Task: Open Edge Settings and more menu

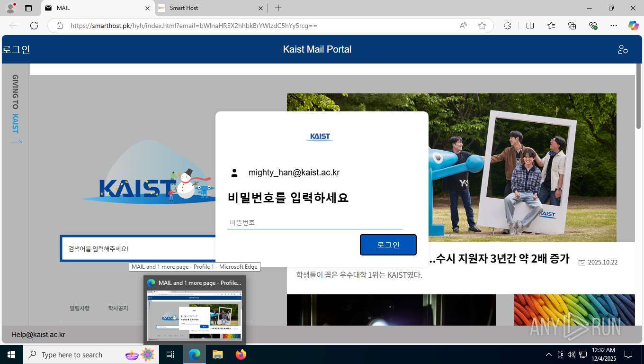Action: pyautogui.click(x=614, y=26)
